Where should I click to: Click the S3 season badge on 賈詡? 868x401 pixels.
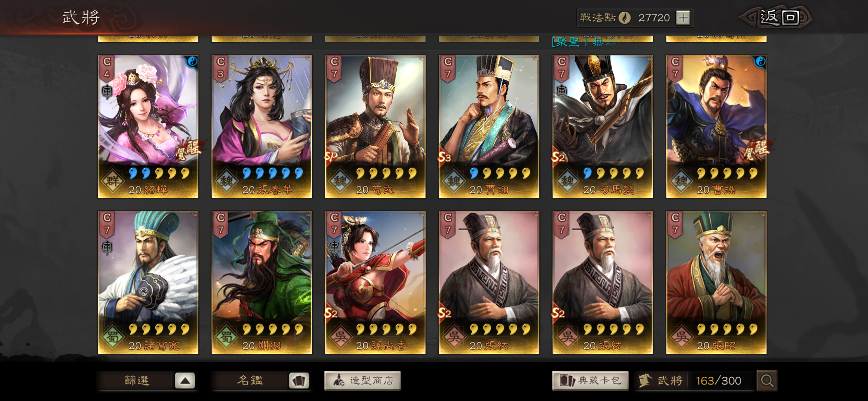click(x=444, y=157)
